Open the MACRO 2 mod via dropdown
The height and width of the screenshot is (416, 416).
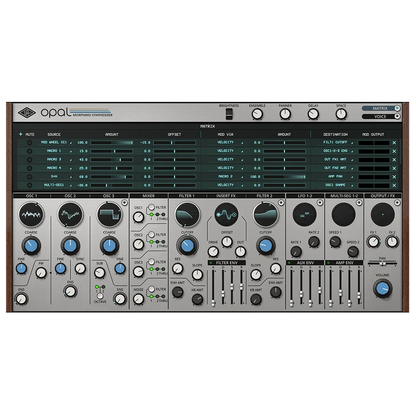tap(227, 177)
